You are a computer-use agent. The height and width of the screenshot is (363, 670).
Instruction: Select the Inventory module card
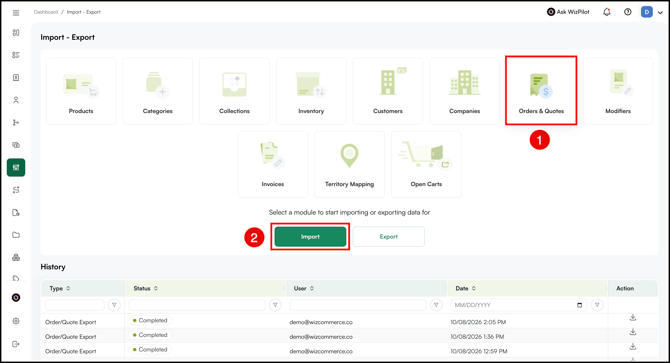(311, 91)
